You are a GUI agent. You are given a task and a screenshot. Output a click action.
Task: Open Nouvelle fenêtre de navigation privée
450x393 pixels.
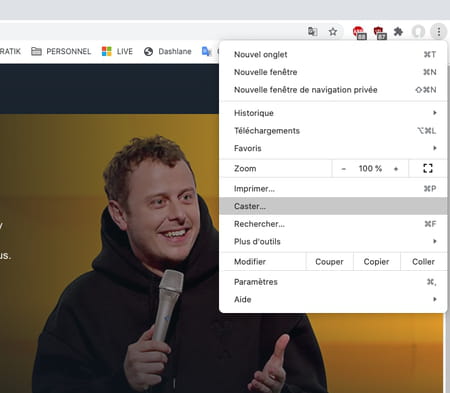coord(333,90)
